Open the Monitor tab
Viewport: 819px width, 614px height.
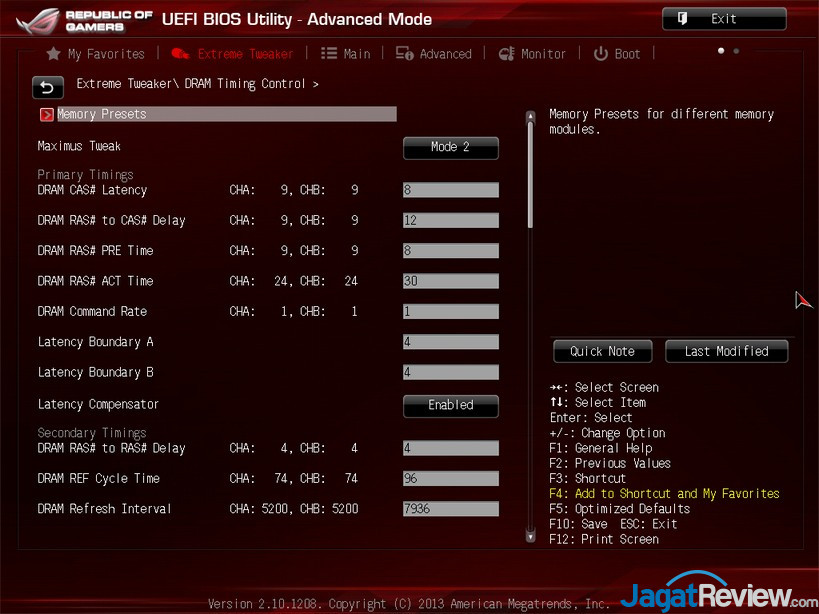(x=532, y=54)
